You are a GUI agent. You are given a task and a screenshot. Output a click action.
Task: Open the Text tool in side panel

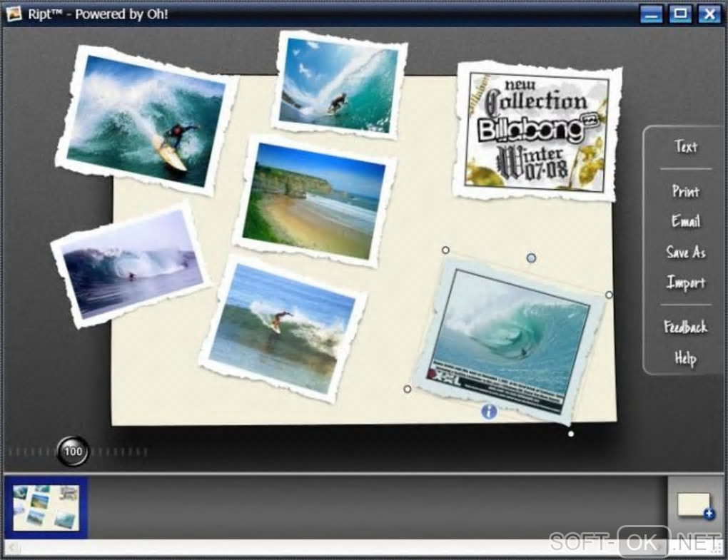686,147
